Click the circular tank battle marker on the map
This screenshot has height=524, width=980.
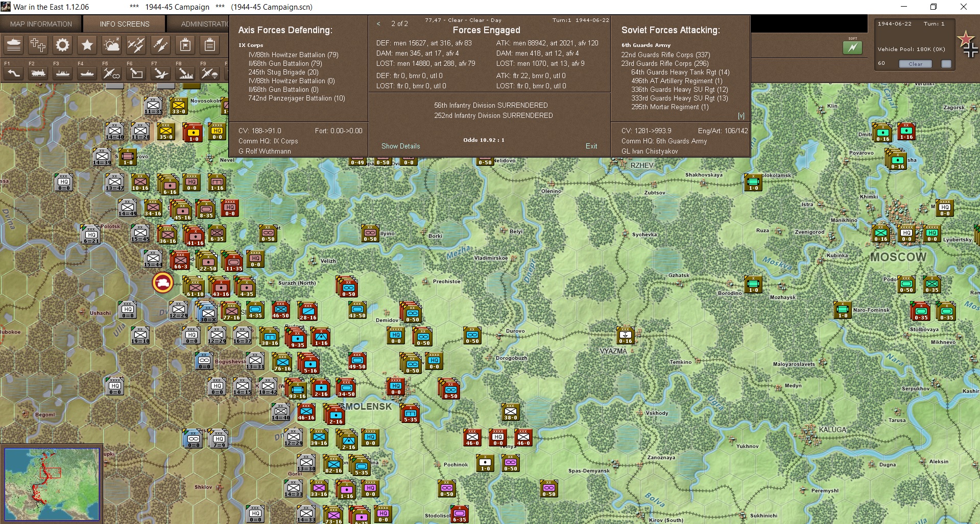[163, 283]
